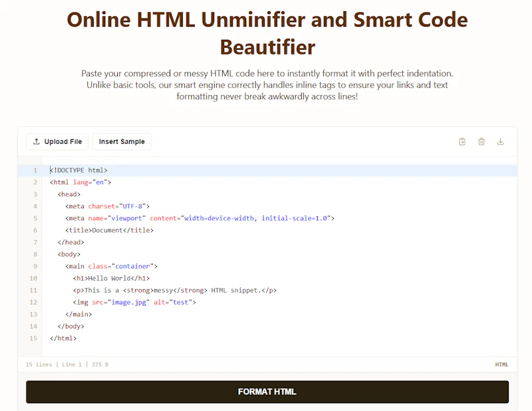Click the paragraph with strong messy text

(175, 290)
